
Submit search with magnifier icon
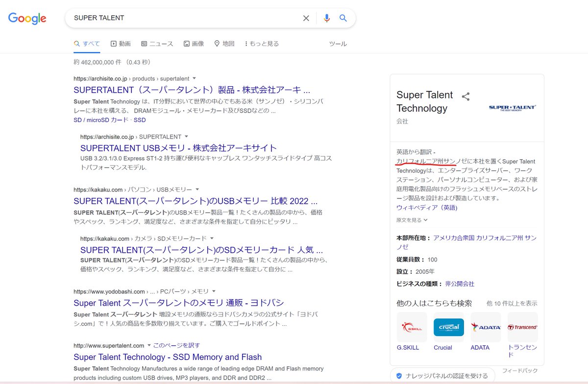pyautogui.click(x=343, y=18)
